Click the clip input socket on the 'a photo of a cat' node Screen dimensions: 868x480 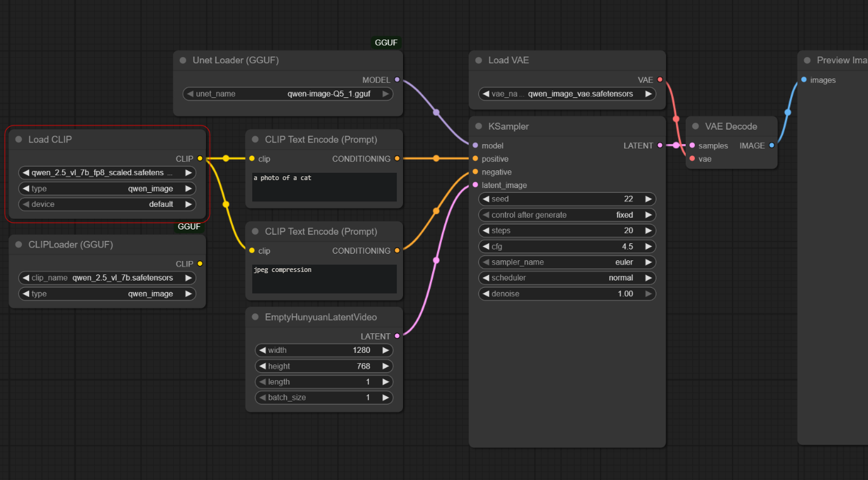[x=252, y=159]
